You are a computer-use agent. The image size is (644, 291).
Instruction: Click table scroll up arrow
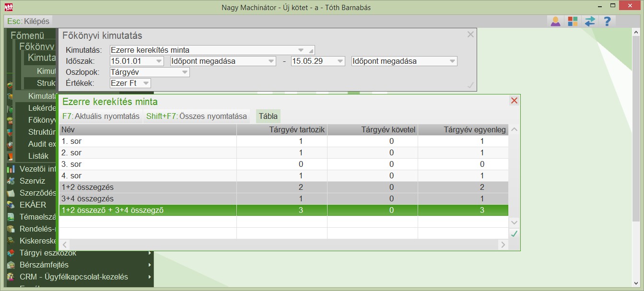coord(514,129)
